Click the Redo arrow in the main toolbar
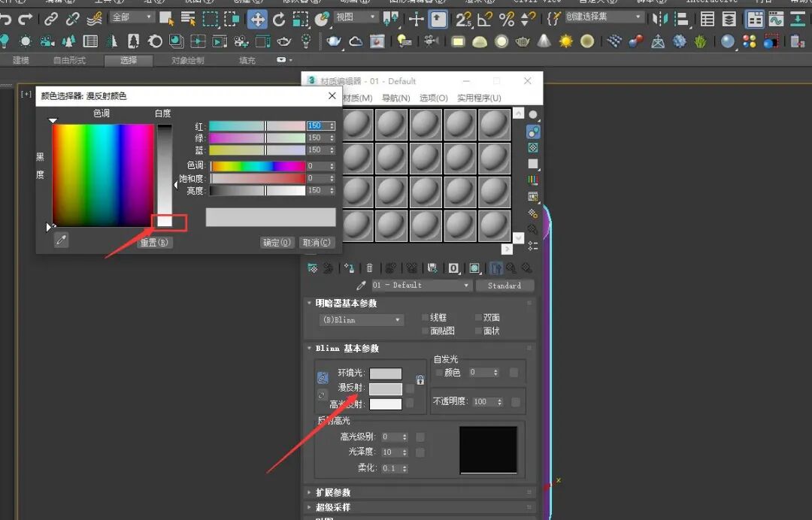812x520 pixels. [x=26, y=20]
